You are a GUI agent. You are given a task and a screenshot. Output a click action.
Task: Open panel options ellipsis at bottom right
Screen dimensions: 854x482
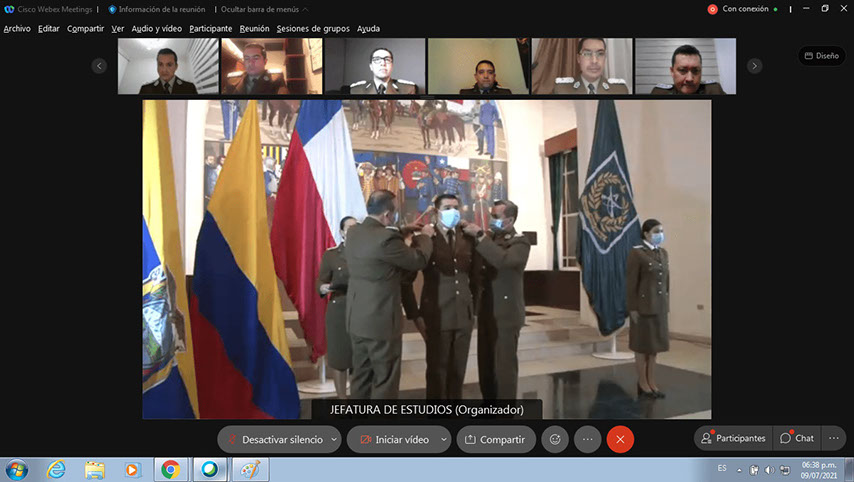[833, 438]
